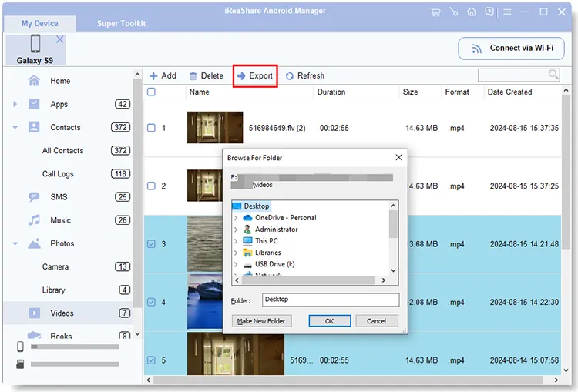Expand the Apps tree node arrow
The height and width of the screenshot is (392, 578).
coord(15,104)
